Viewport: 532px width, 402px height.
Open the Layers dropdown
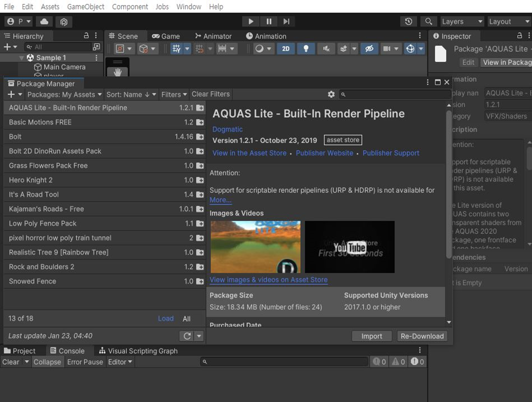tap(462, 22)
